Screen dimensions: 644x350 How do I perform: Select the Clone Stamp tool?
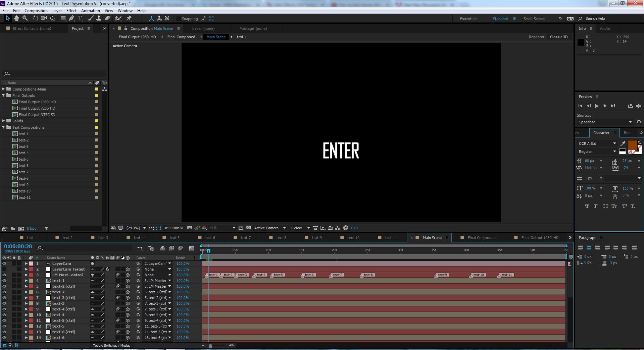[x=99, y=18]
